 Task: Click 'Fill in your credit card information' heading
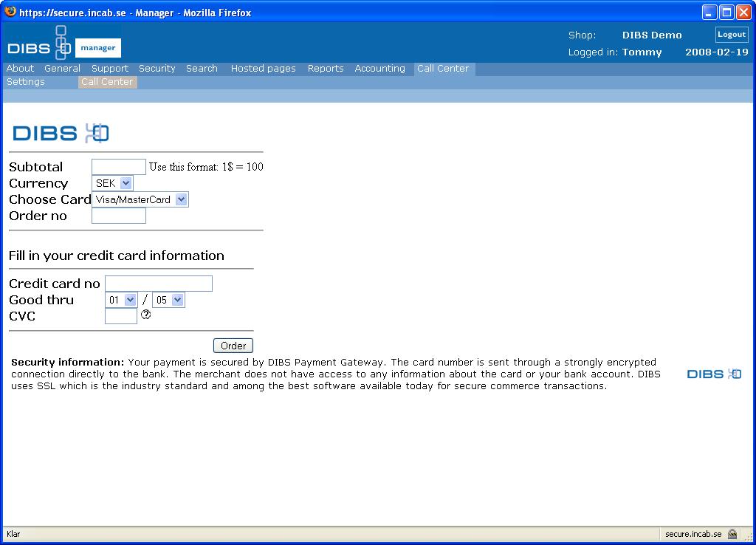click(117, 256)
